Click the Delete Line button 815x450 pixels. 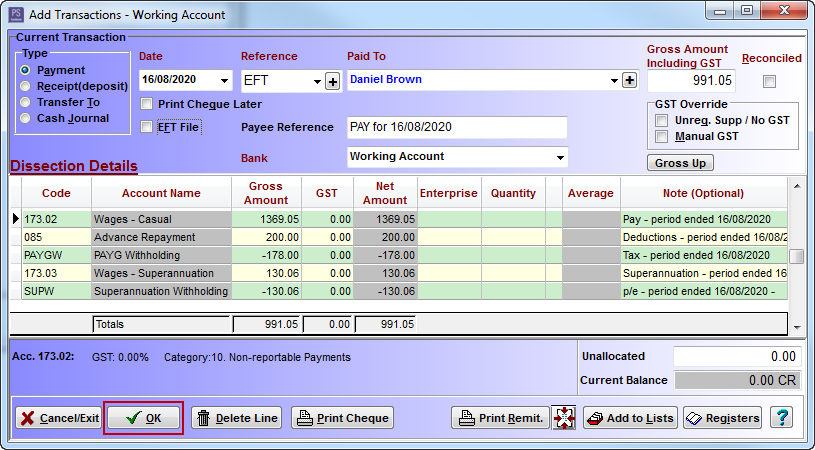(236, 418)
